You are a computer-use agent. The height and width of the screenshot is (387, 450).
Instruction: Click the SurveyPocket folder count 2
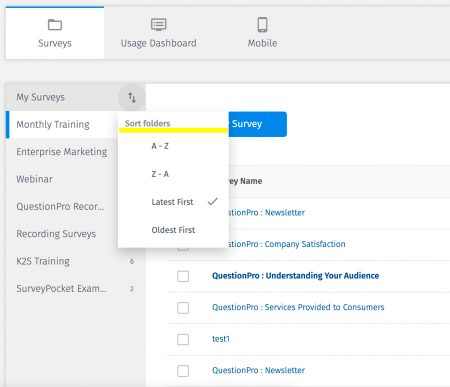coord(132,289)
